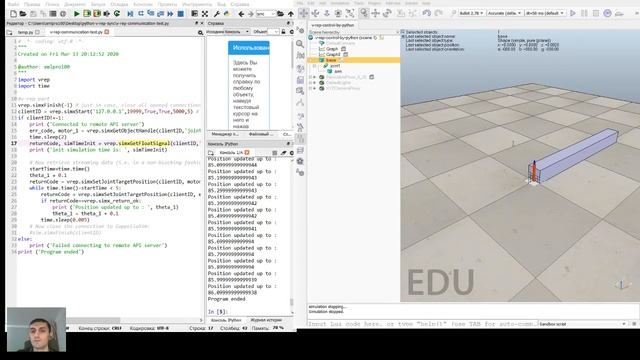
Task: Stop debugging with blue square button
Action: tap(180, 14)
